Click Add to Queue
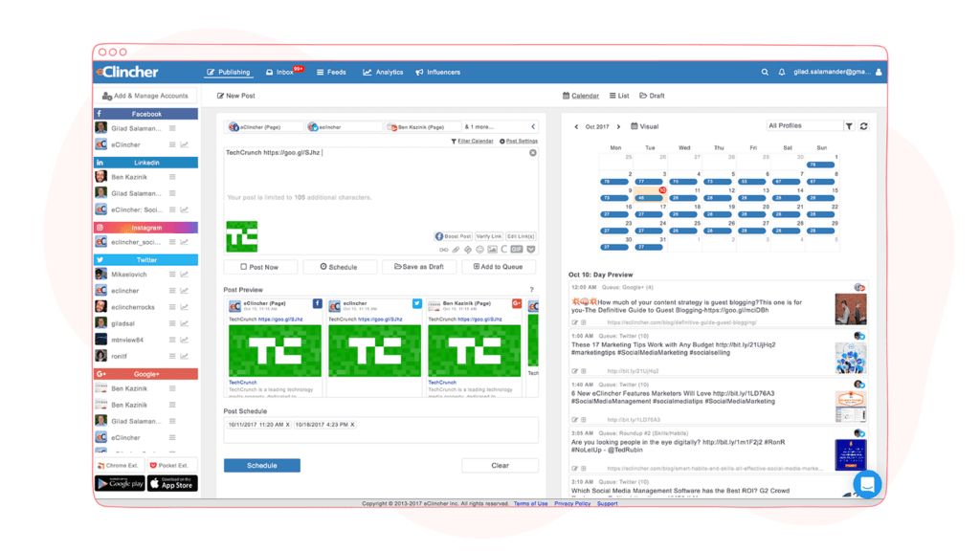 pyautogui.click(x=498, y=267)
